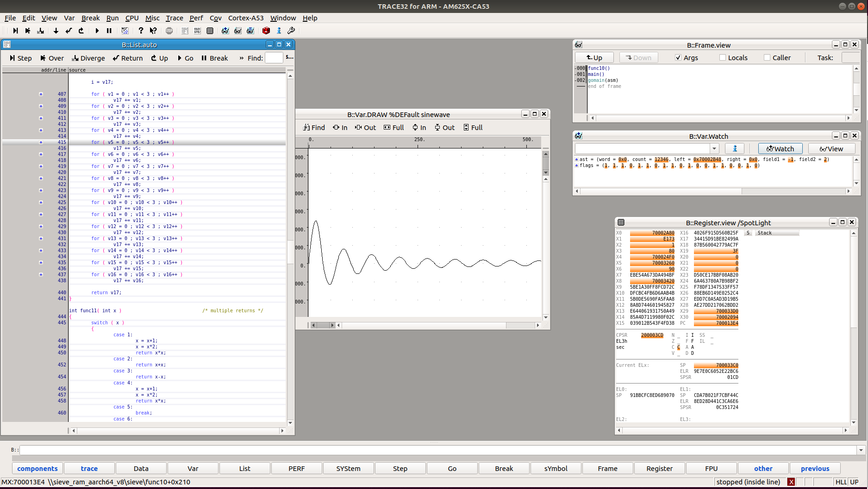This screenshot has height=489, width=868.
Task: Enable the Locals checkbox in Frame.view
Action: [723, 57]
